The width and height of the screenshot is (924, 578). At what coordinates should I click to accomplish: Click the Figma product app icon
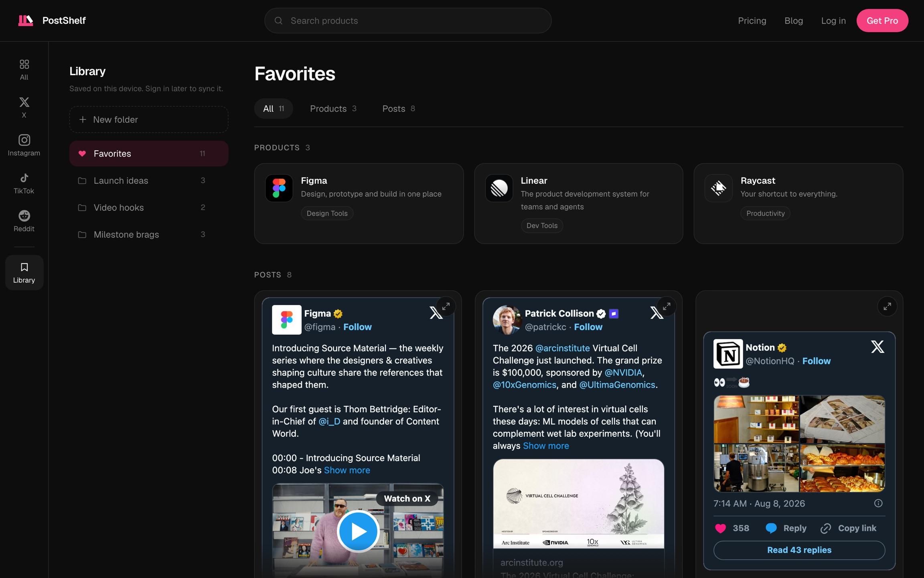(279, 188)
